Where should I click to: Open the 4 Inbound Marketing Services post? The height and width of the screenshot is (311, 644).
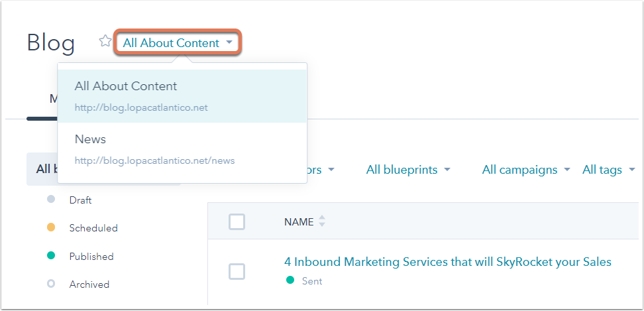pos(448,262)
